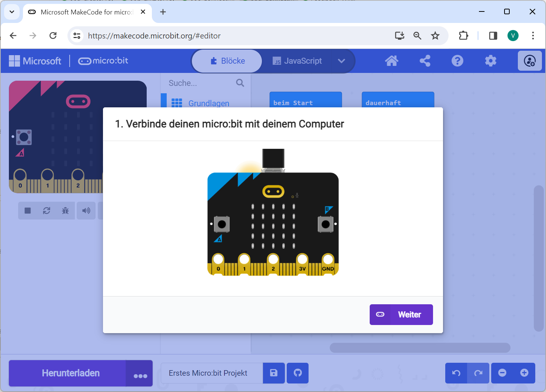Click the Weiter button in the dialog

tap(401, 315)
